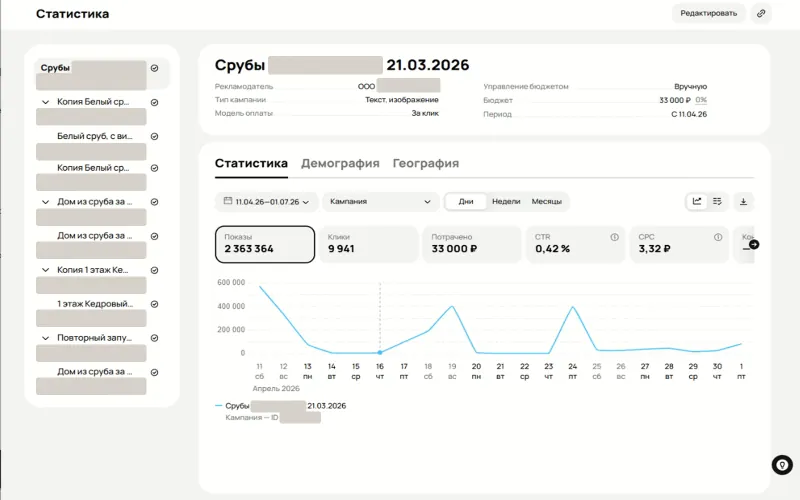Select the Показы metric card
Viewport: 800px width, 500px height.
[265, 244]
